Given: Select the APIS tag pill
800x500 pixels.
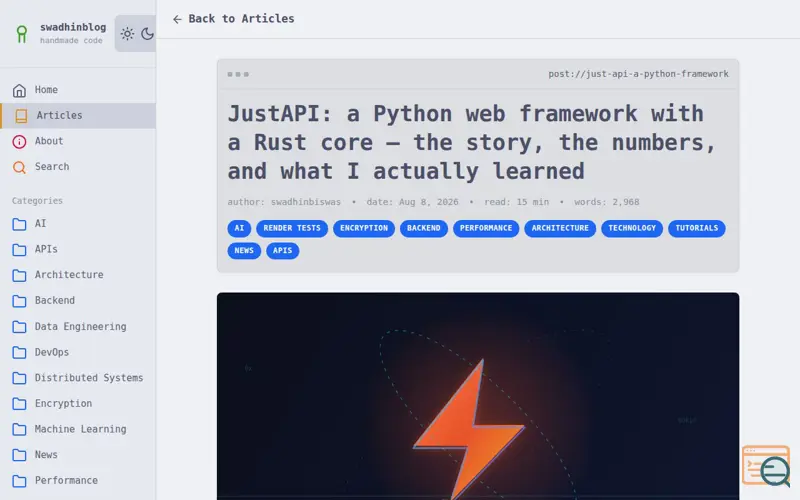Looking at the screenshot, I should (282, 251).
